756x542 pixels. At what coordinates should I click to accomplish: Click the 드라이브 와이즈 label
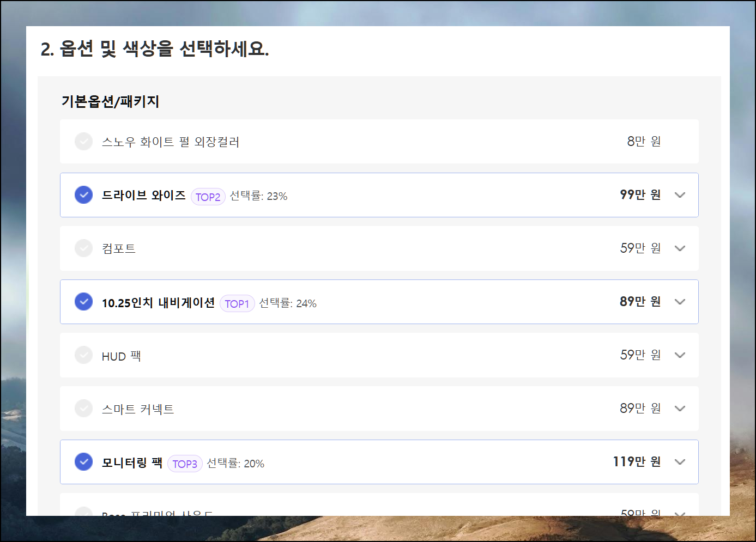144,195
